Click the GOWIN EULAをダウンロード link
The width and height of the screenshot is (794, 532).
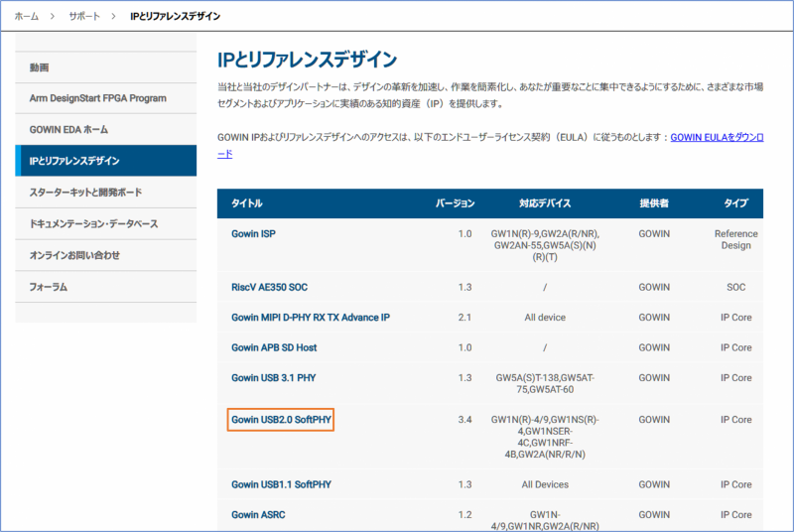(x=717, y=137)
